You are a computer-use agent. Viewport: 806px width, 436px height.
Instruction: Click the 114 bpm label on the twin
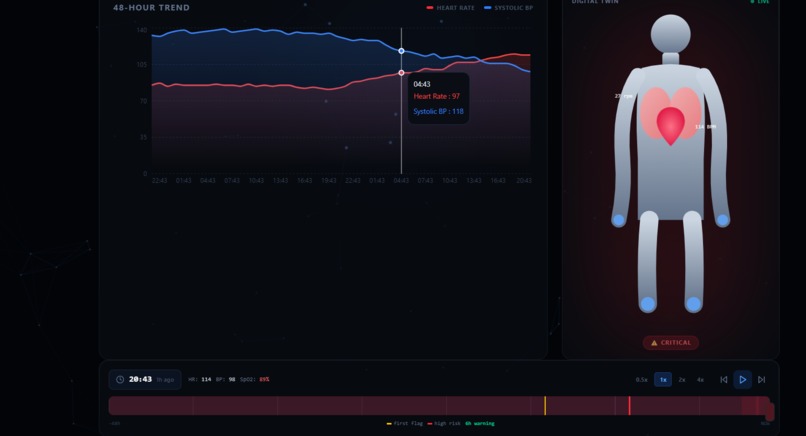coord(705,127)
